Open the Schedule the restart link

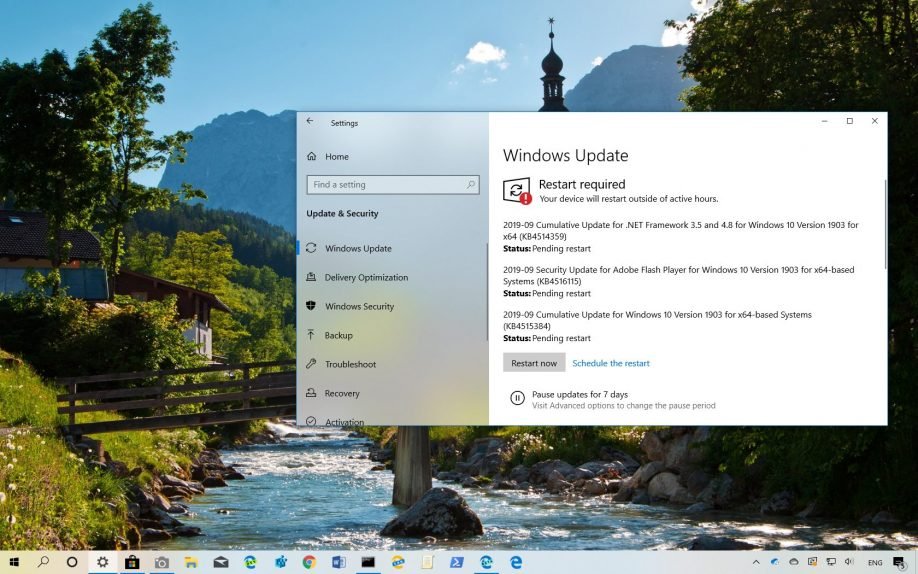tap(610, 363)
